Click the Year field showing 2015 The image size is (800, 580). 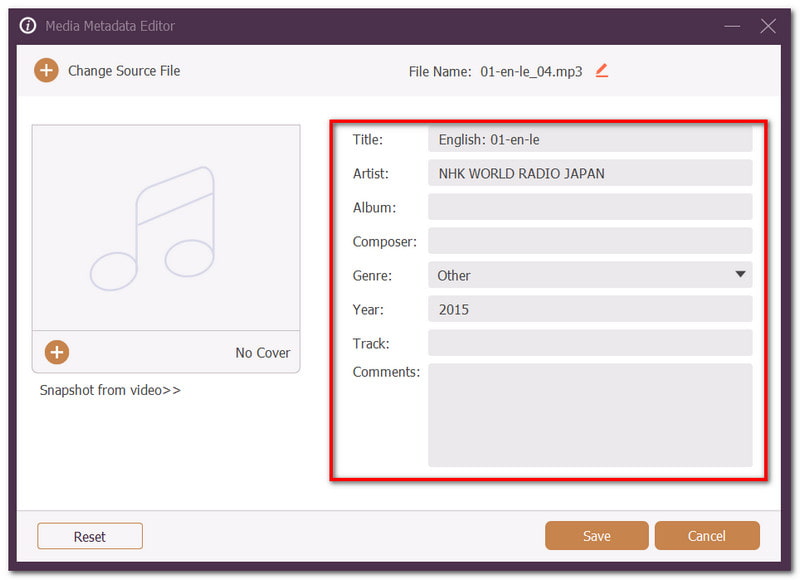[590, 309]
